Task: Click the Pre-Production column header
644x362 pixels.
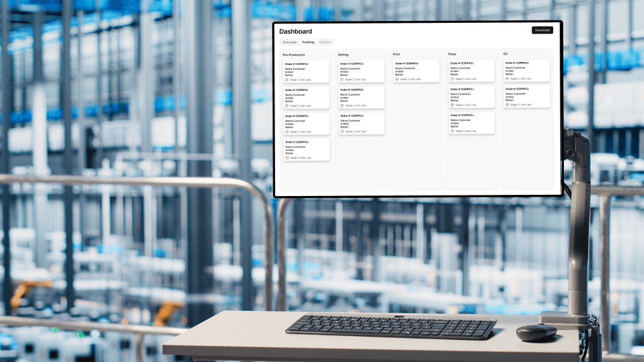Action: tap(294, 55)
